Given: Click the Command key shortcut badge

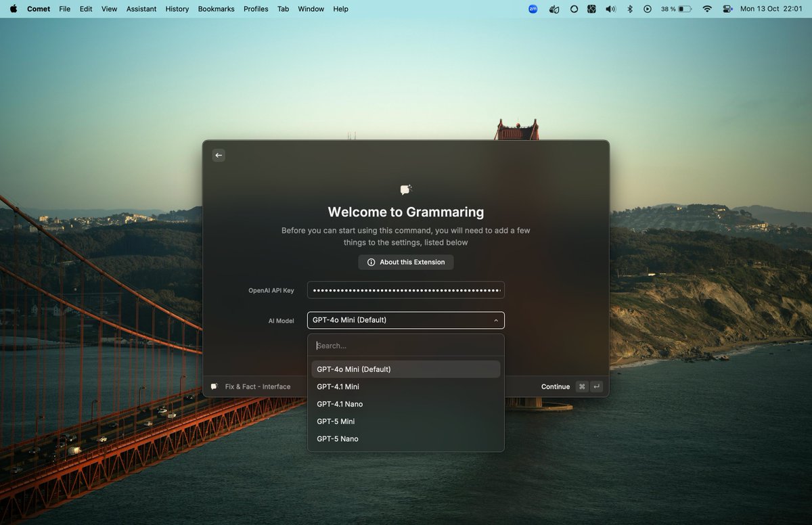Looking at the screenshot, I should (x=582, y=387).
